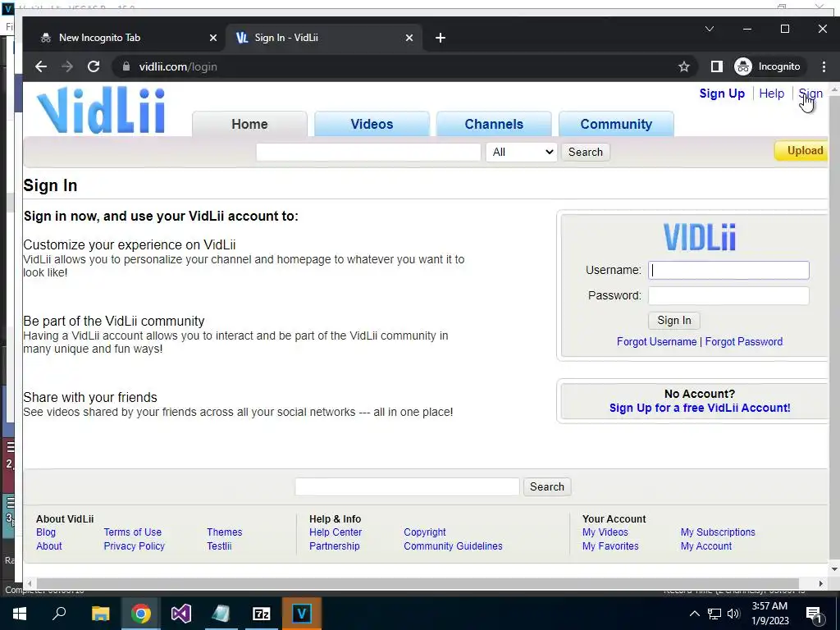Reload the VidLii login page
The image size is (840, 630).
click(94, 66)
